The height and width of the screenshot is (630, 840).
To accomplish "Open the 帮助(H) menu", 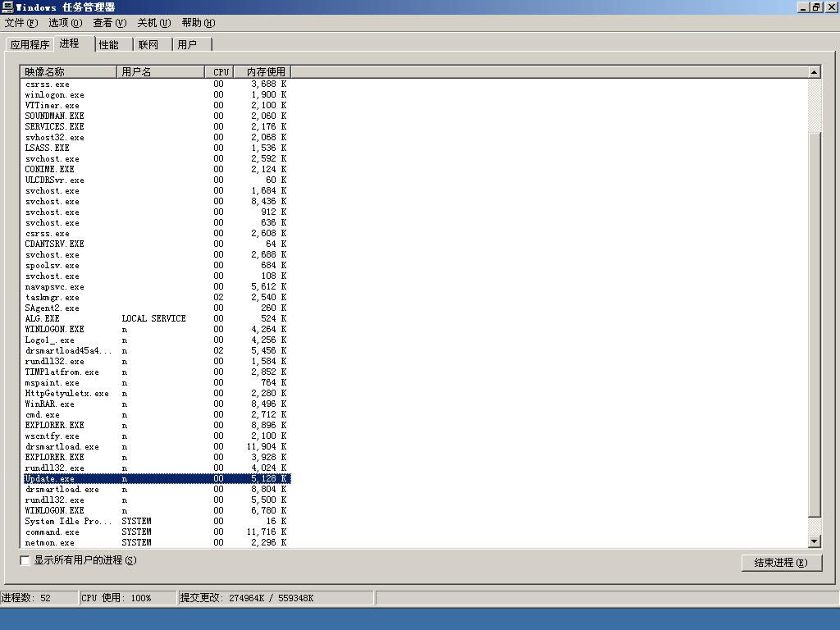I will tap(199, 23).
